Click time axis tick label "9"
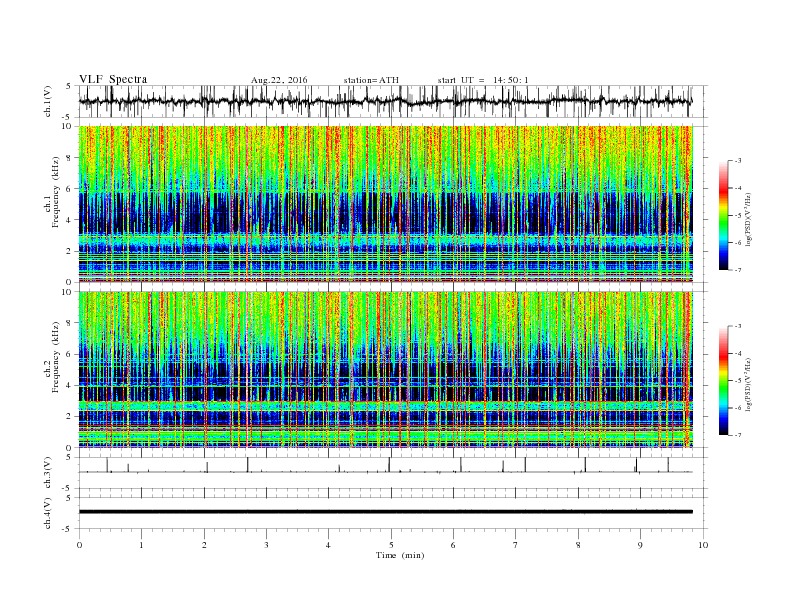 point(640,545)
